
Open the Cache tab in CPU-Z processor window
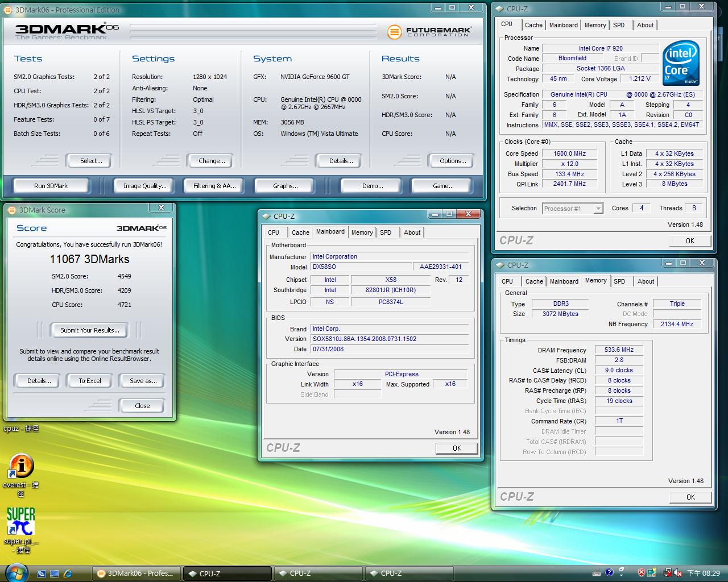[533, 25]
